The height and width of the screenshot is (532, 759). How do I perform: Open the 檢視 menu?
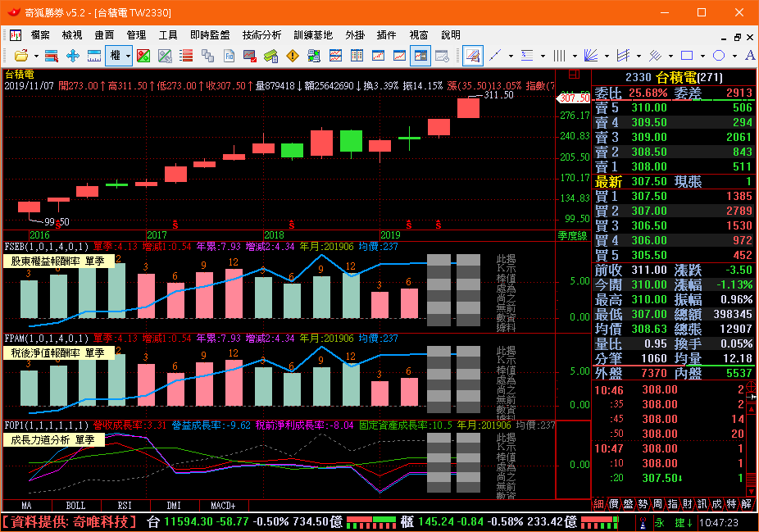coord(72,35)
